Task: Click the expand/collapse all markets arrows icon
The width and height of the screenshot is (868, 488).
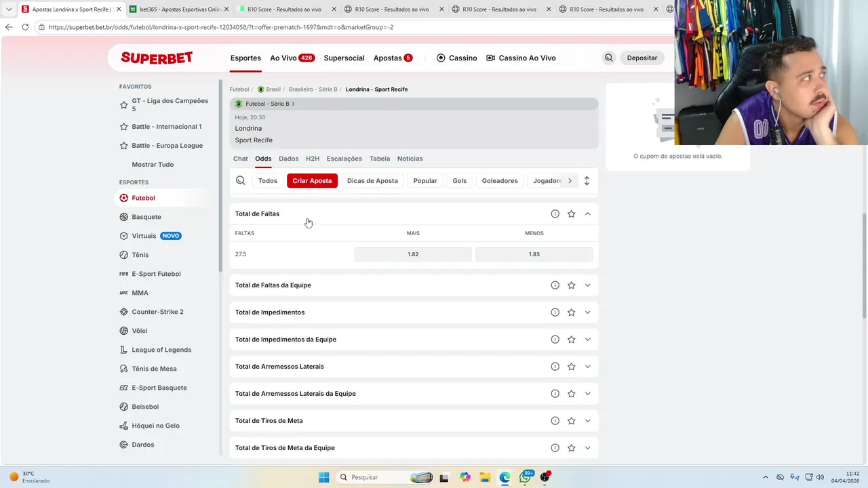Action: (587, 180)
